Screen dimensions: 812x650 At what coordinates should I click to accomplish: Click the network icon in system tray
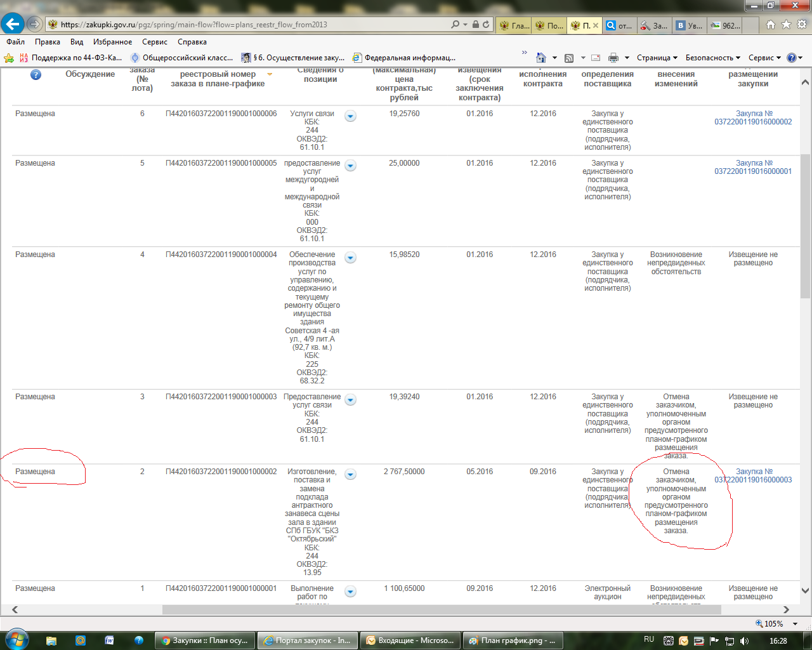729,641
